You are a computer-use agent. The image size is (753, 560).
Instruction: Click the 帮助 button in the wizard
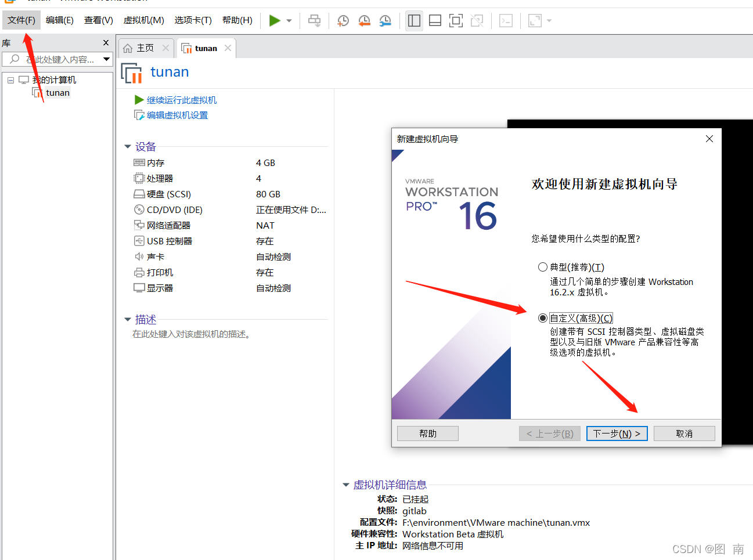[x=428, y=433]
